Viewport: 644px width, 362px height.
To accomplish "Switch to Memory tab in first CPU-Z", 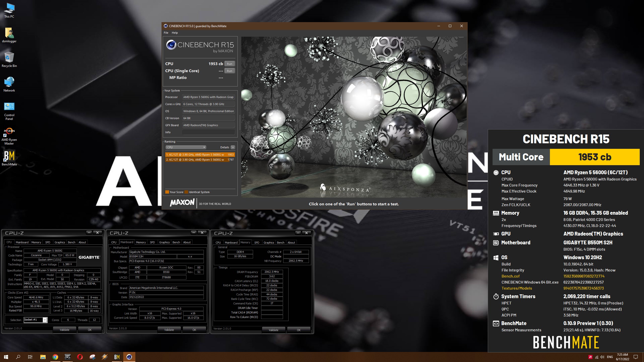I will (x=36, y=242).
